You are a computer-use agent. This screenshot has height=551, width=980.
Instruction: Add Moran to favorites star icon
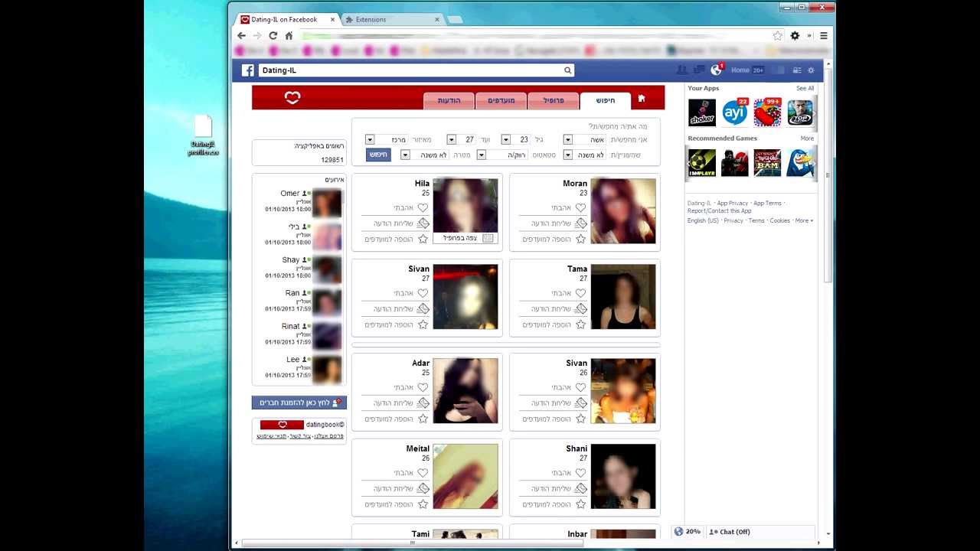click(x=580, y=240)
